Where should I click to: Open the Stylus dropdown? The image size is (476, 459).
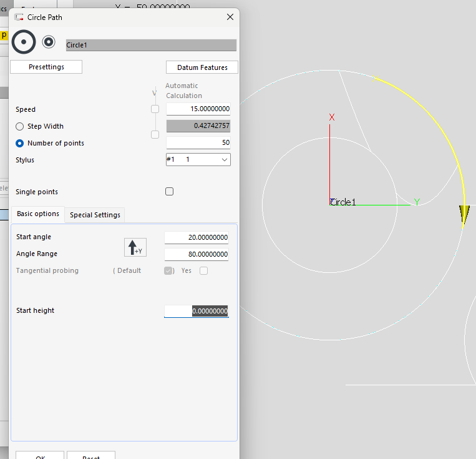tap(224, 160)
